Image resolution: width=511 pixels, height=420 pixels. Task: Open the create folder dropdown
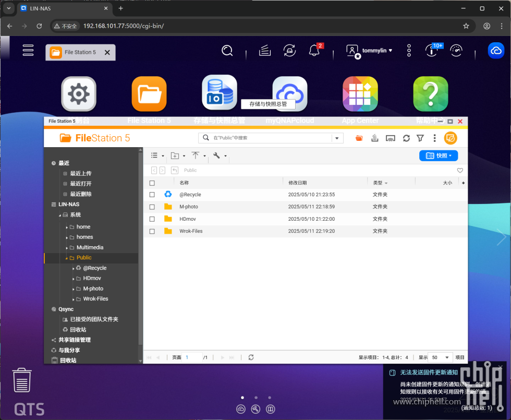click(178, 156)
